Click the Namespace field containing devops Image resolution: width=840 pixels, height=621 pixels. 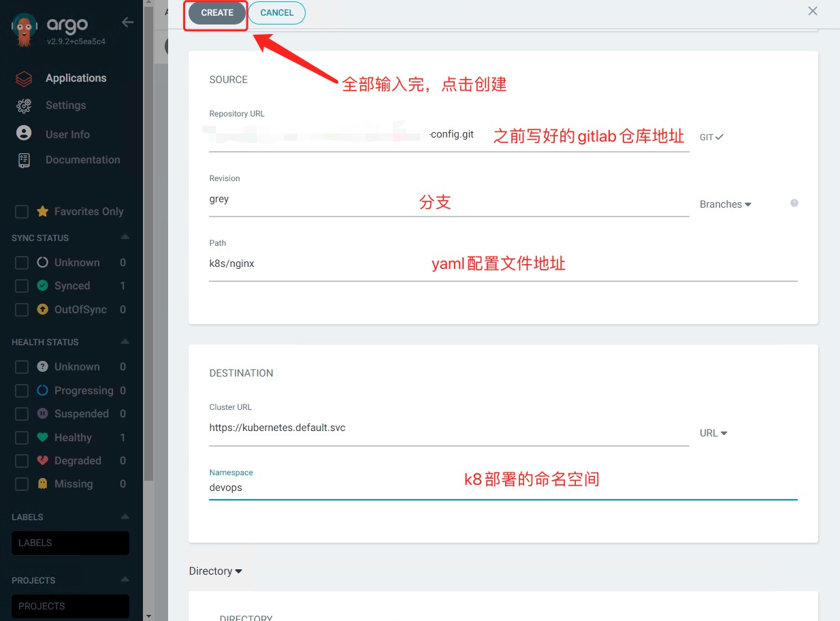point(502,488)
